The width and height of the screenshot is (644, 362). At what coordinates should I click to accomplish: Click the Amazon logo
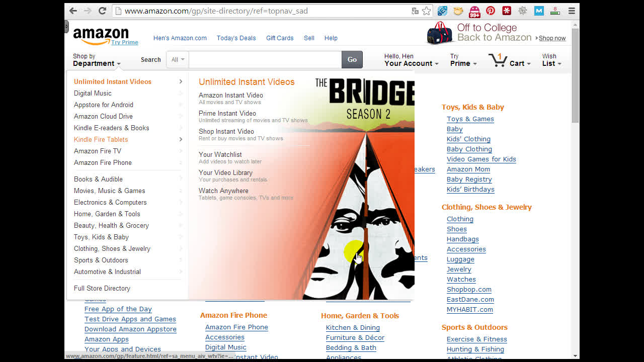(101, 36)
